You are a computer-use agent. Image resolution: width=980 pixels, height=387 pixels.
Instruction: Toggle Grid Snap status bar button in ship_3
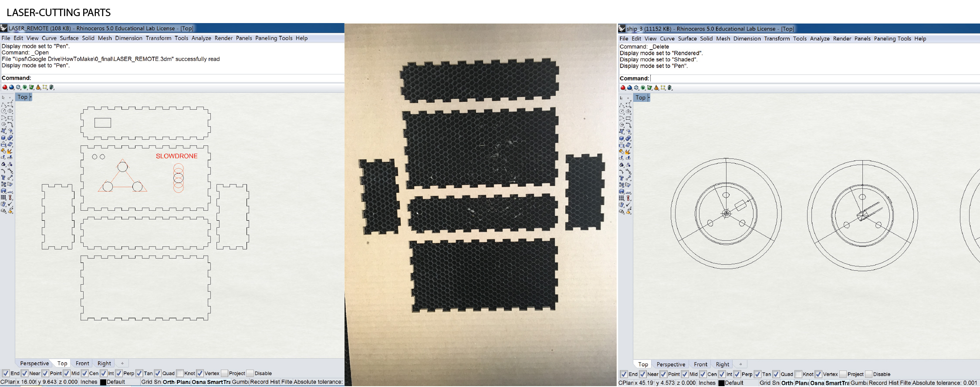(769, 383)
